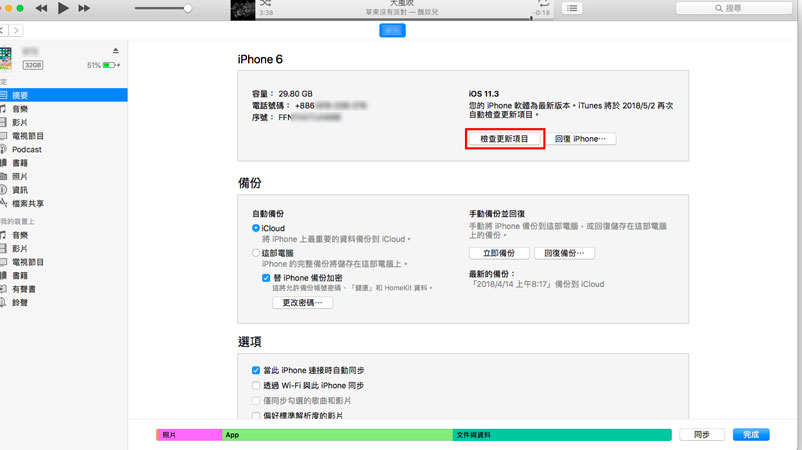Select 摘要 in the sidebar
The height and width of the screenshot is (450, 802).
[63, 95]
